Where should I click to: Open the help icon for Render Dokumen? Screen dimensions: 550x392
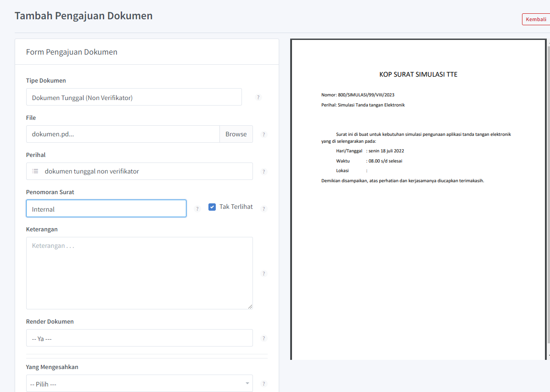264,338
